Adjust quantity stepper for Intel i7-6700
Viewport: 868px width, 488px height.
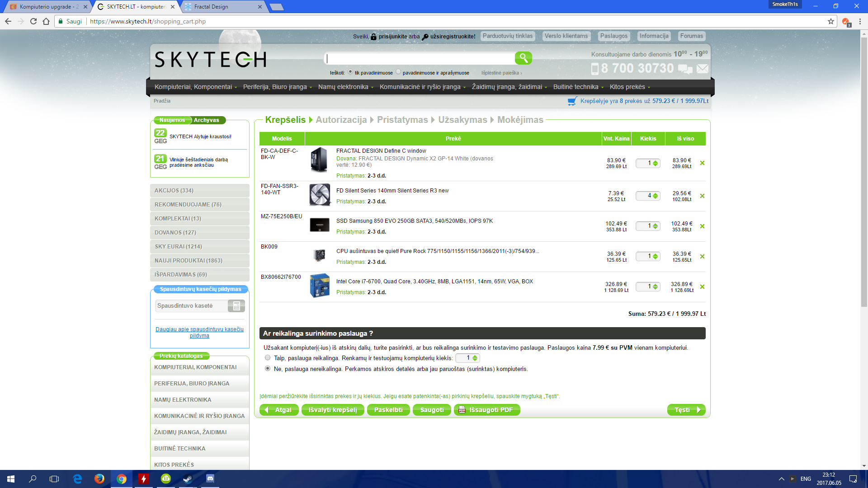(x=656, y=287)
